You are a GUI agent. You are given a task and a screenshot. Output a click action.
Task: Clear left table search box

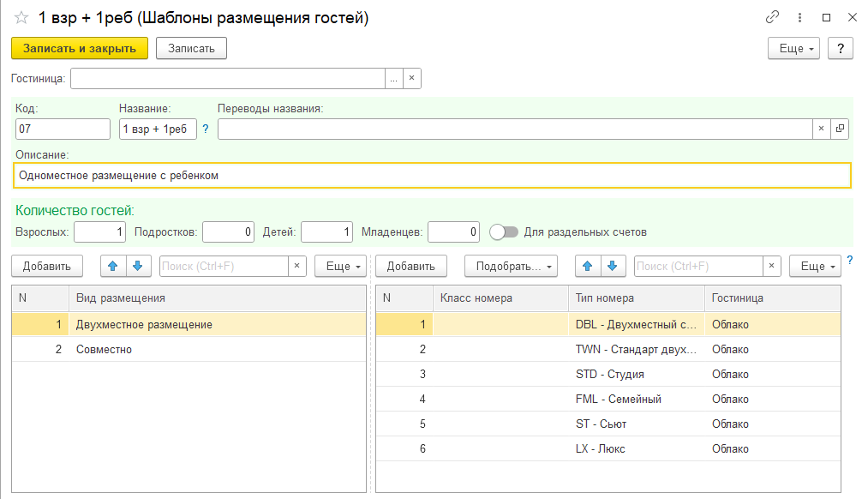(x=296, y=267)
